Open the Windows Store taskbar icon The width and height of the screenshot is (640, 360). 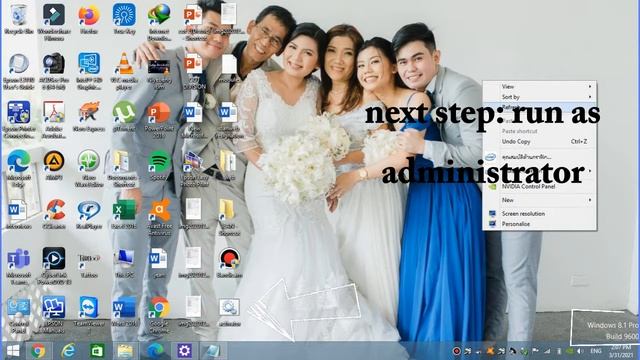[97, 351]
